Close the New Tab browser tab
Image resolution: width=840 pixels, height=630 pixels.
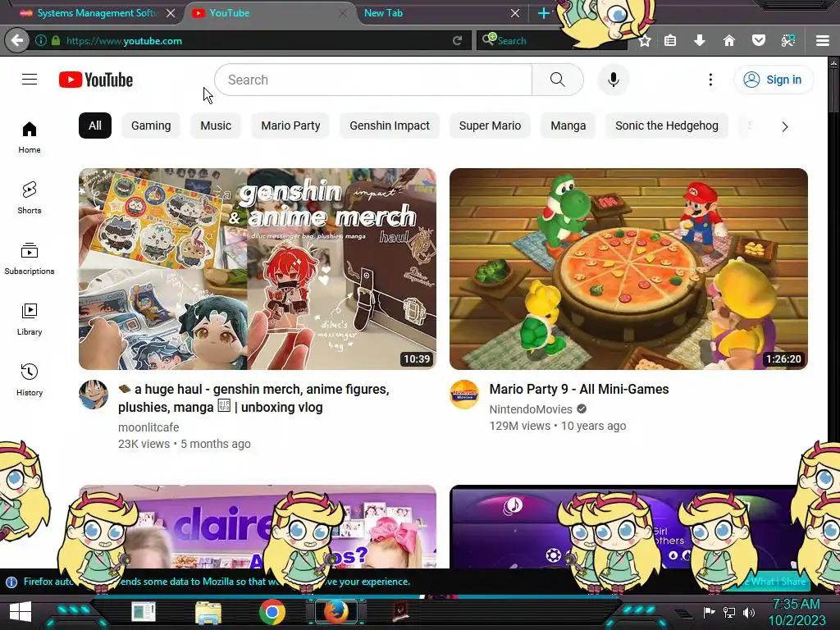(515, 13)
